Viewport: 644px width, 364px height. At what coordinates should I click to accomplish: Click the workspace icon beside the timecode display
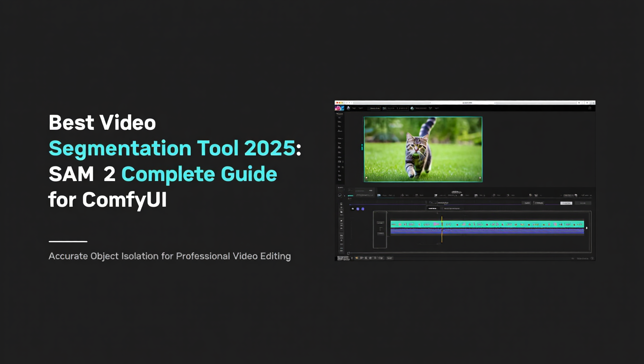click(412, 108)
